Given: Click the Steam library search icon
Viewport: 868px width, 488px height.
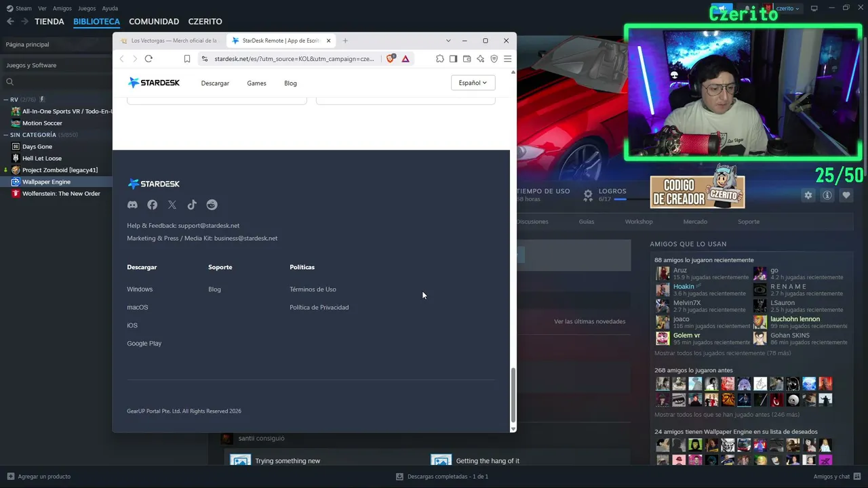Looking at the screenshot, I should [9, 82].
